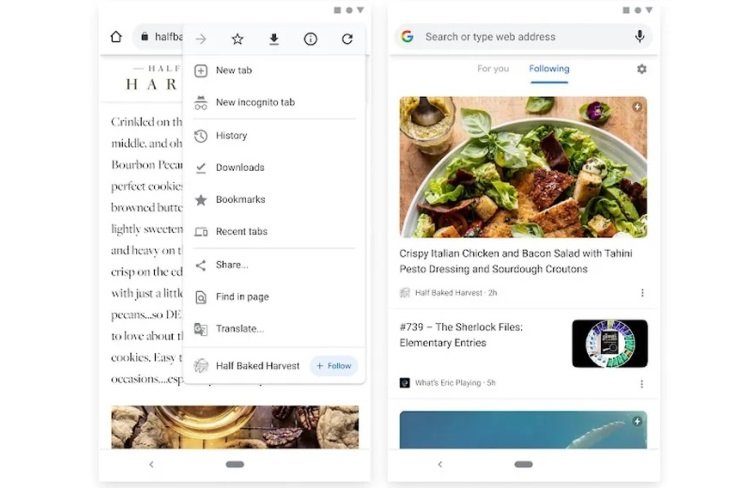The width and height of the screenshot is (750, 488).
Task: Tap the bookmark star icon in menu toolbar
Action: click(237, 39)
